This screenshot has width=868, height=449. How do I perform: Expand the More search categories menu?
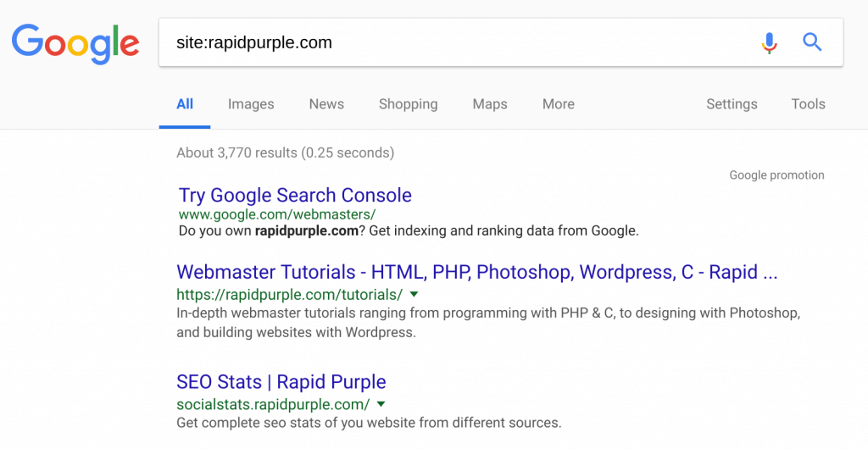coord(558,104)
